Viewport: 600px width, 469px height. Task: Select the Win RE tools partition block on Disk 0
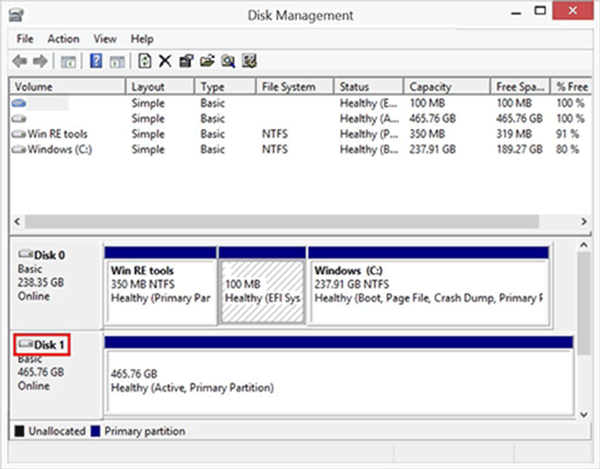(x=160, y=286)
